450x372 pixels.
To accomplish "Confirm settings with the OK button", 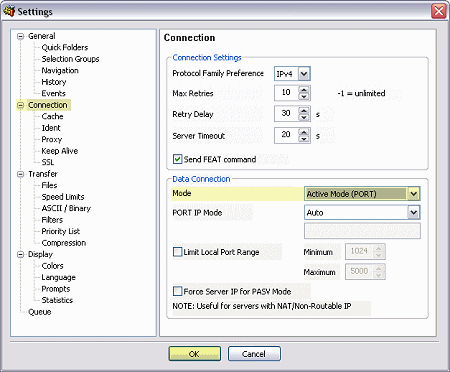I will point(195,354).
